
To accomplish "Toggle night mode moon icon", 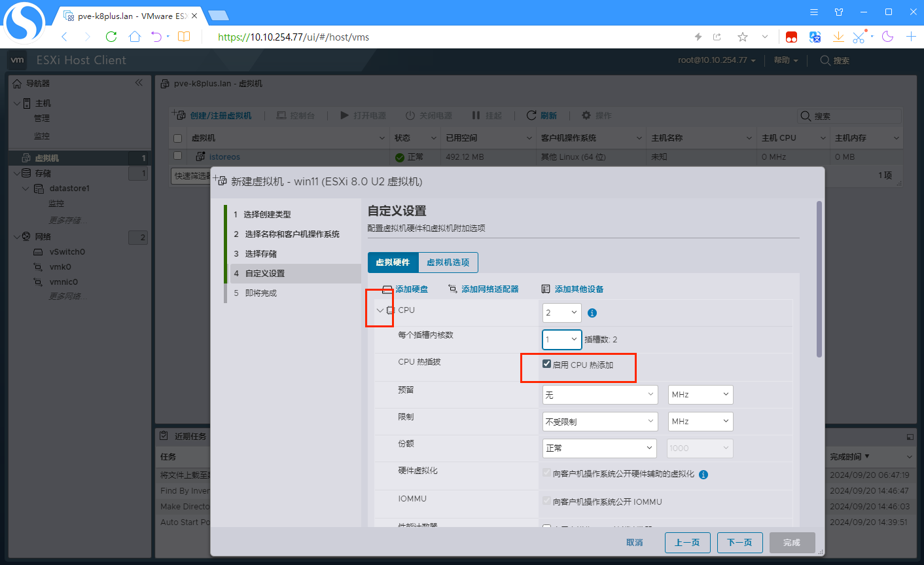I will tap(887, 37).
